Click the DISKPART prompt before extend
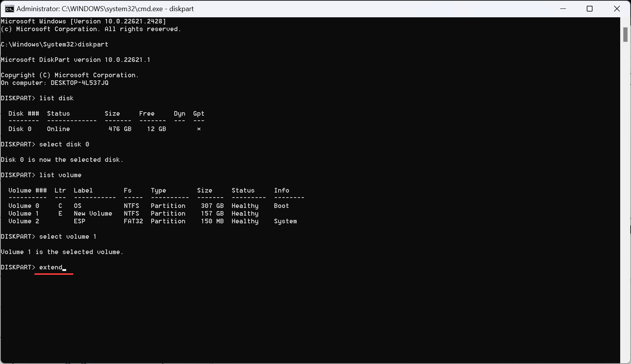631x364 pixels. (17, 267)
